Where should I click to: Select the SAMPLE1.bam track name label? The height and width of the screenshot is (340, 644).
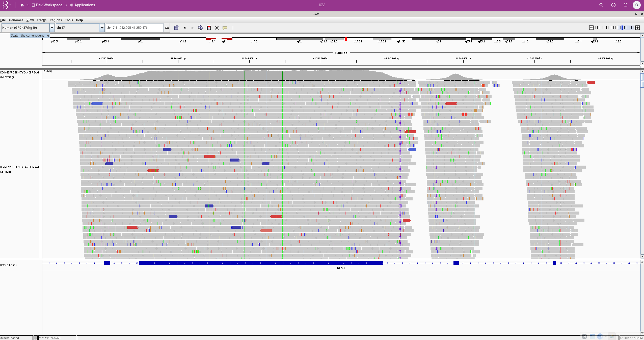(20, 169)
